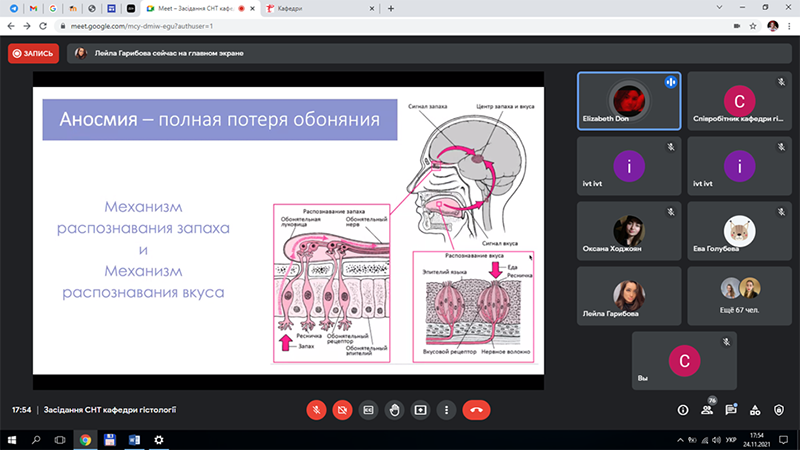Show hidden system tray icons
This screenshot has width=800, height=450.
(x=682, y=440)
